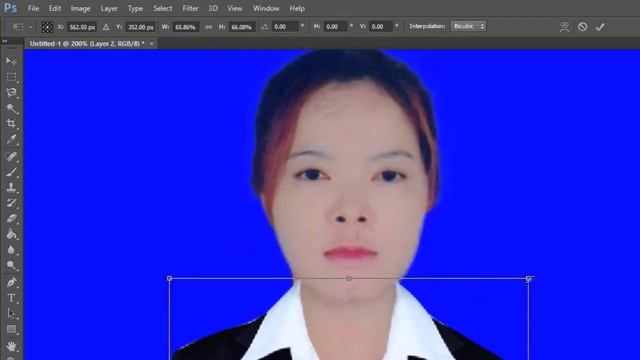Click the height percentage field
The width and height of the screenshot is (640, 360).
242,27
